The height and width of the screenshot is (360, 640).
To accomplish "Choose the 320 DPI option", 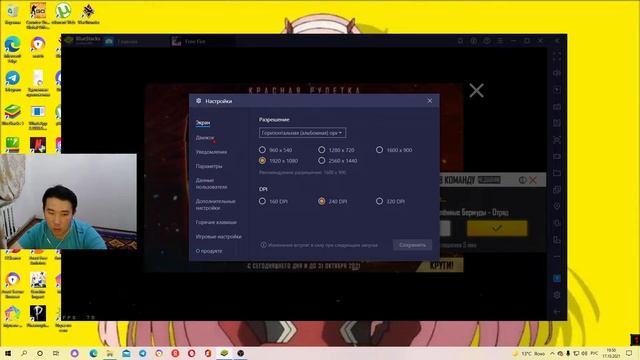I will (x=391, y=201).
